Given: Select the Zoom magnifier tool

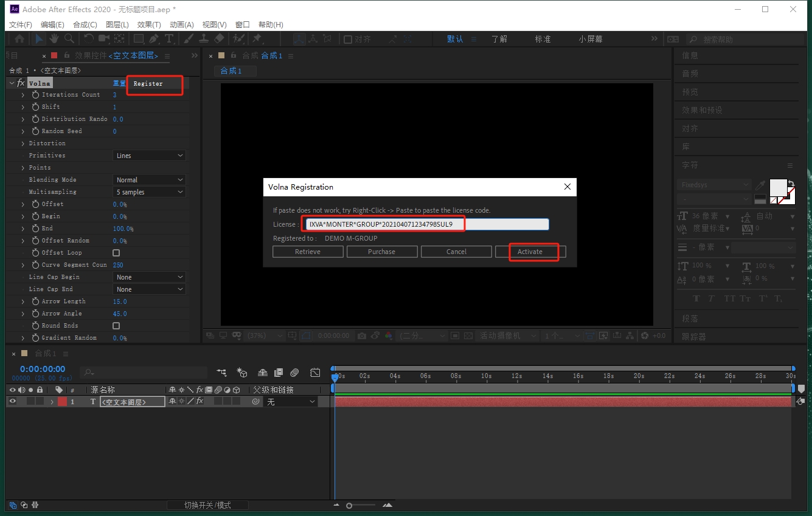Looking at the screenshot, I should [x=69, y=39].
